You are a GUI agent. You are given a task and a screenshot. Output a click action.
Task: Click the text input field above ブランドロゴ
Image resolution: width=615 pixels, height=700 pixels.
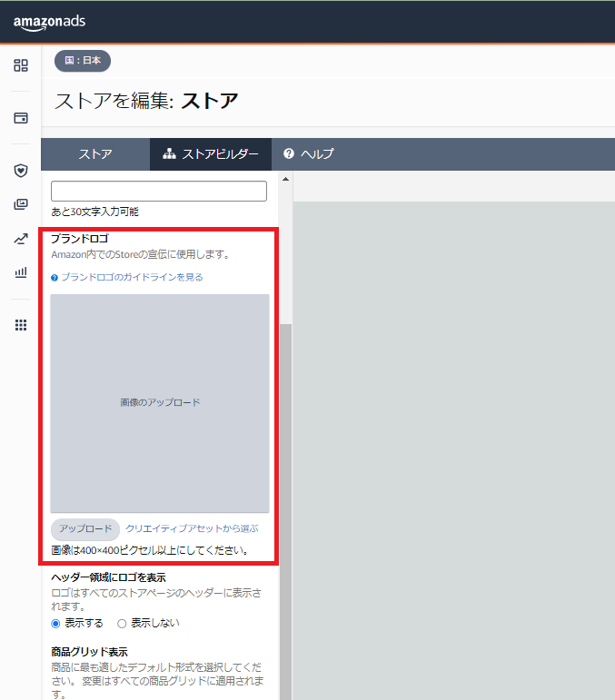(x=159, y=191)
